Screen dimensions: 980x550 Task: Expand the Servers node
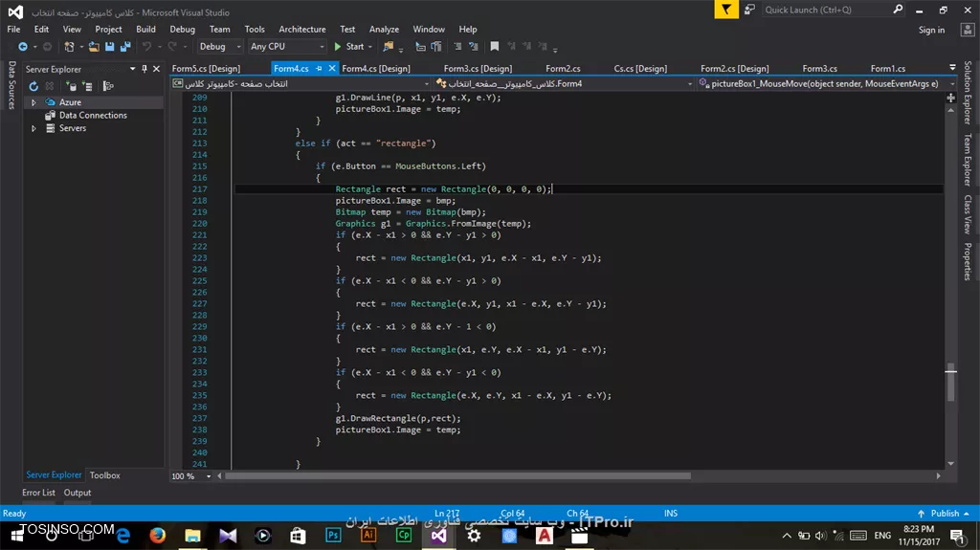pyautogui.click(x=33, y=128)
